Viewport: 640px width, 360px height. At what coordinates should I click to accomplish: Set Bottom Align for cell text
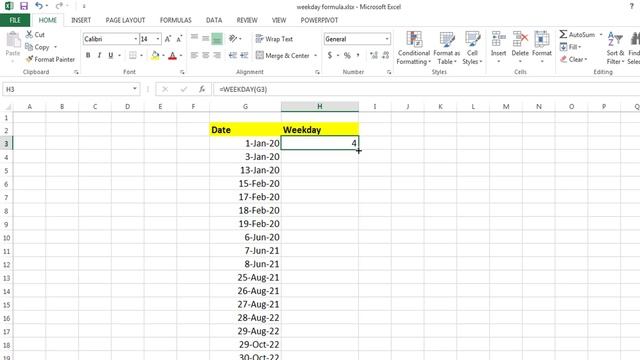[217, 38]
